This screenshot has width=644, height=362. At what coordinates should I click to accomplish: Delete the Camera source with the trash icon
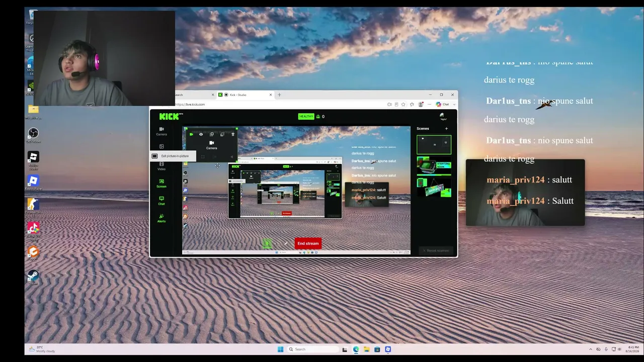233,134
